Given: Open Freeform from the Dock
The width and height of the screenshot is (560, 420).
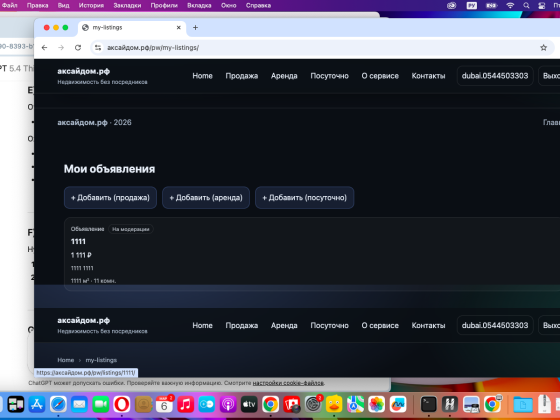Looking at the screenshot, I should coord(398,404).
